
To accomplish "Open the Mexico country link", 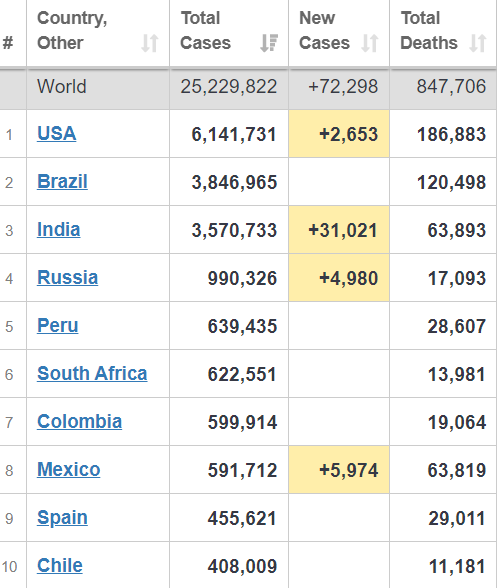I will [69, 470].
